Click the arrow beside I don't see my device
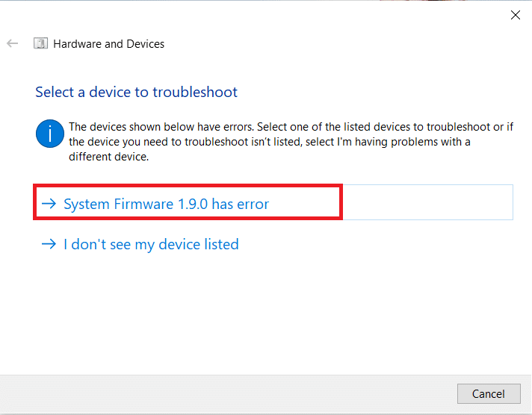532x415 pixels. [x=49, y=244]
